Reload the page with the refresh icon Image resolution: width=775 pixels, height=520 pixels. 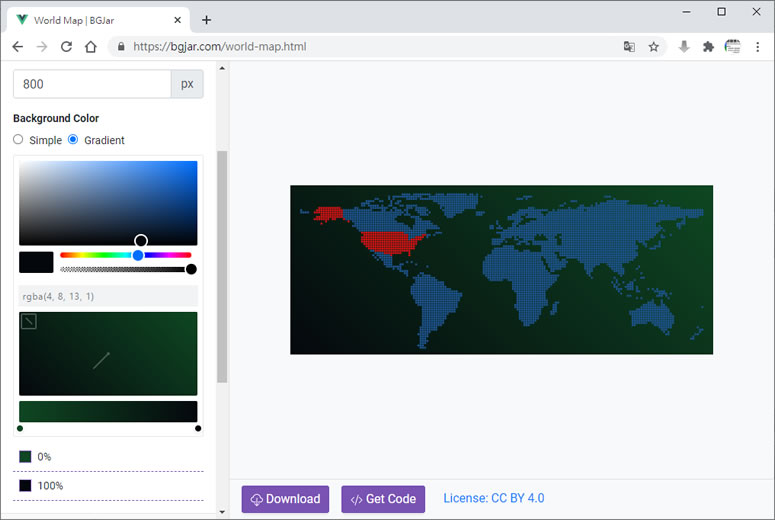(x=66, y=47)
